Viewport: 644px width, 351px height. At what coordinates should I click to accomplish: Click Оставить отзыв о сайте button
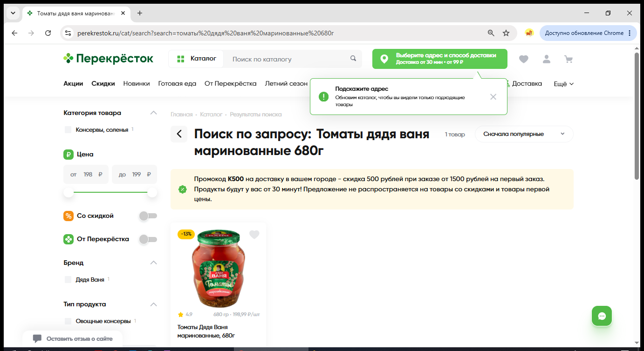(73, 339)
